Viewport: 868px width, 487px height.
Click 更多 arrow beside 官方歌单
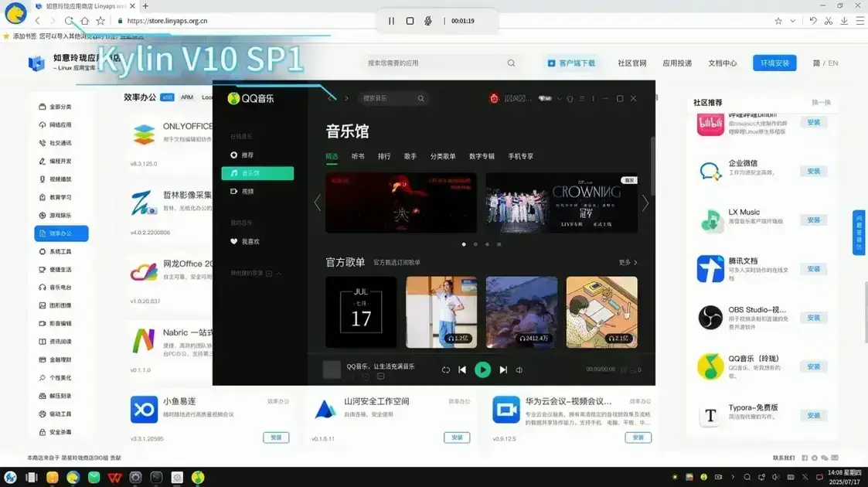[x=628, y=262]
